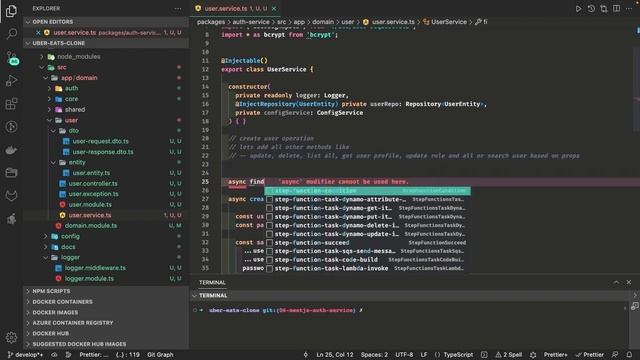The height and width of the screenshot is (360, 640).
Task: Click Ln 25, Col 12 cursor position
Action: [335, 355]
